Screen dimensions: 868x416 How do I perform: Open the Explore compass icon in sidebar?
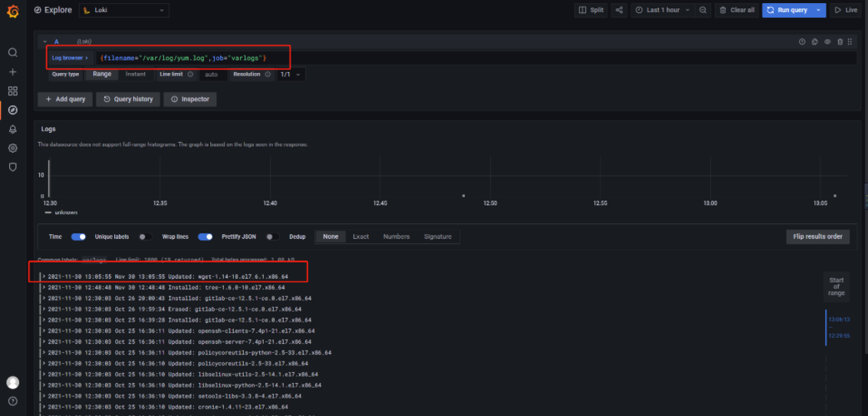coord(13,110)
